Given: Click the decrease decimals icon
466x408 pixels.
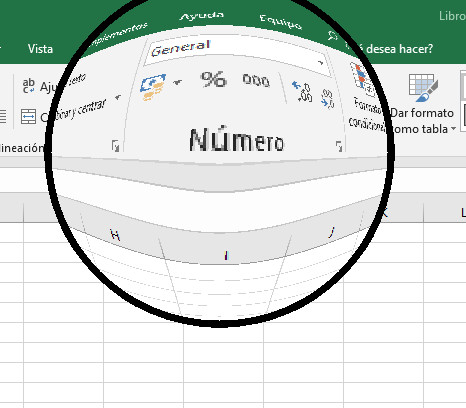Looking at the screenshot, I should [327, 99].
